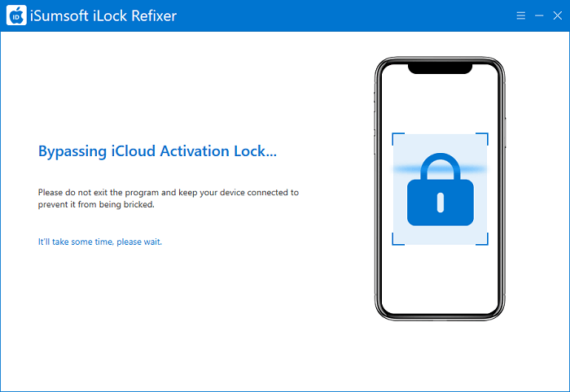Click the 'It'll take some time, please wait' text

[x=100, y=242]
